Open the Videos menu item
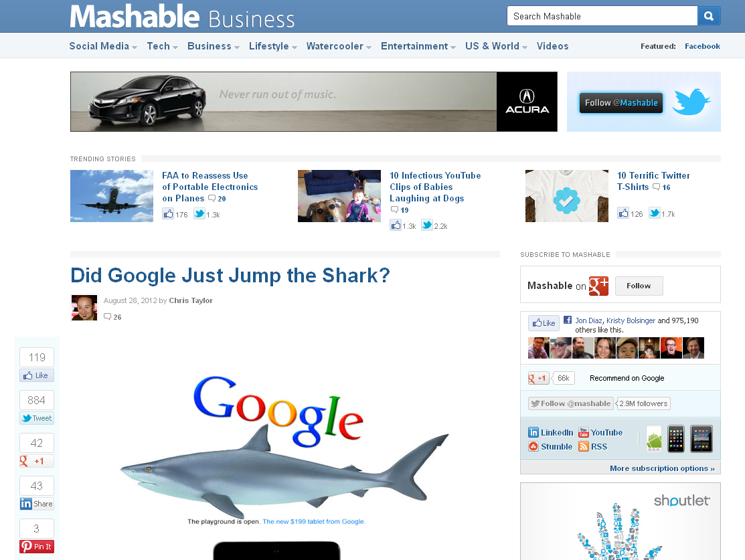The width and height of the screenshot is (745, 560). 553,46
